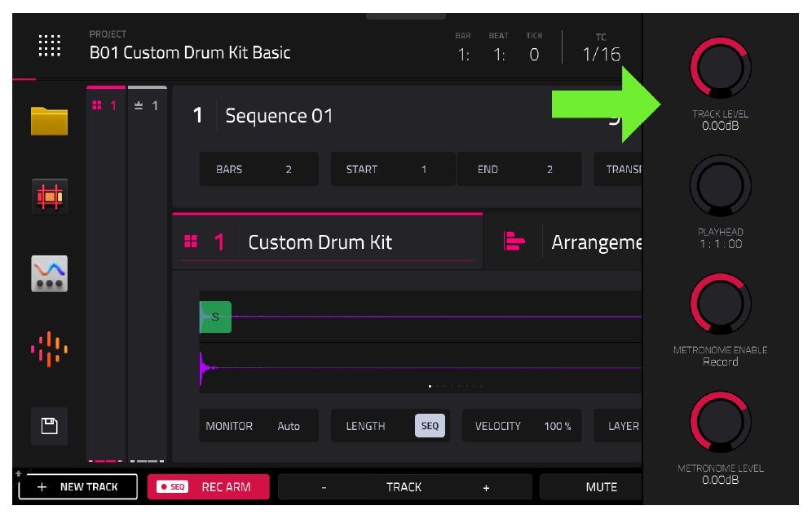Change the END value field

tap(519, 169)
